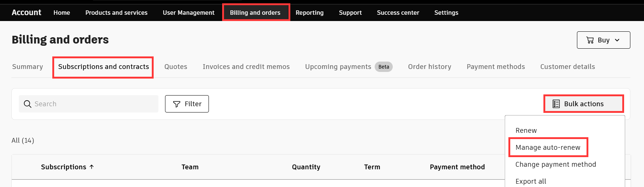Screen dimensions: 644x187
Task: Navigate to User Management
Action: 188,13
